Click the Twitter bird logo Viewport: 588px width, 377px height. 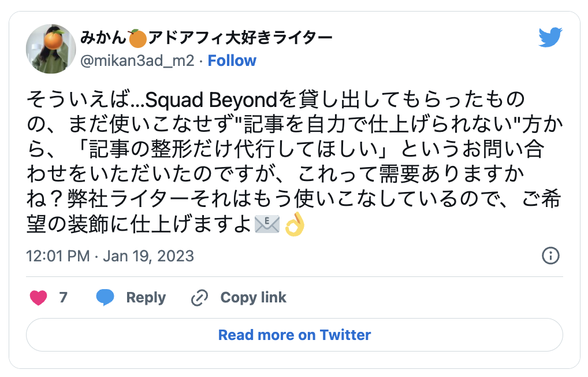(x=550, y=38)
